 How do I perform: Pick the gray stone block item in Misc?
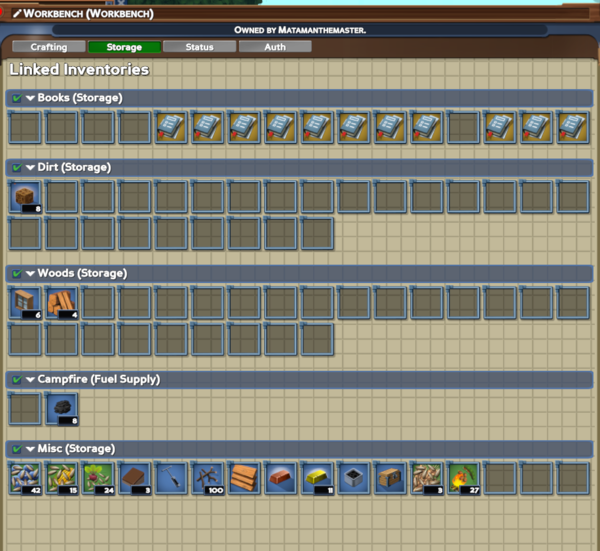[354, 478]
